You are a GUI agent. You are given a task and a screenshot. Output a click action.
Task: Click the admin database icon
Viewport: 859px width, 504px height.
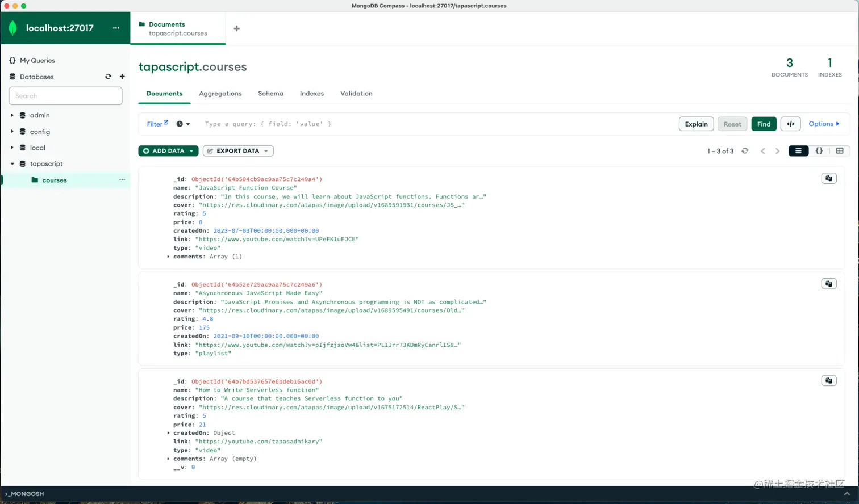pos(23,115)
